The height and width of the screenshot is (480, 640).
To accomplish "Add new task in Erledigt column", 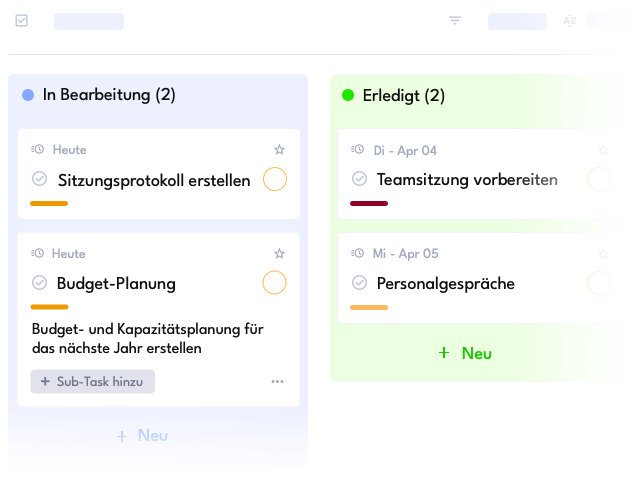I will click(x=465, y=353).
